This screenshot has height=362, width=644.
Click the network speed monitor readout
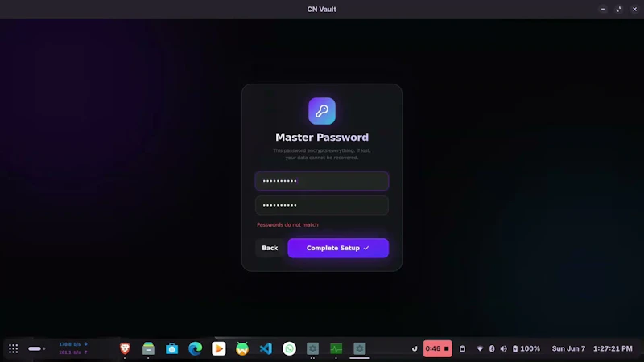pyautogui.click(x=73, y=348)
